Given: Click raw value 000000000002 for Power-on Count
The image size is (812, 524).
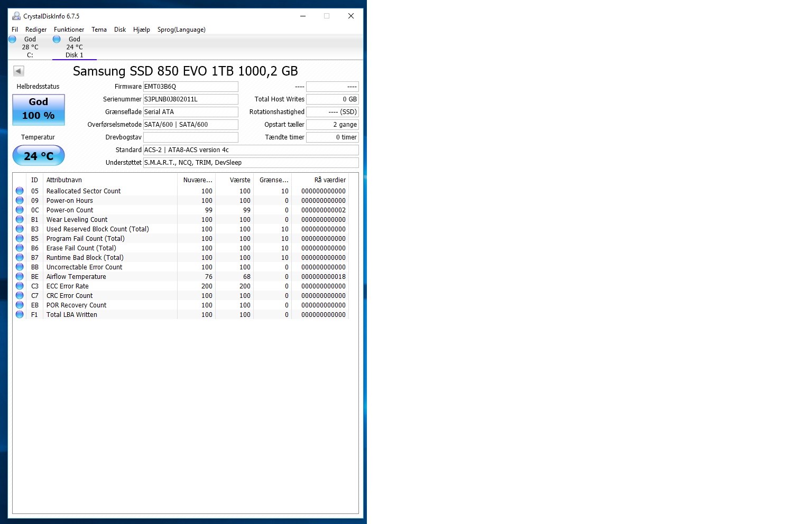Looking at the screenshot, I should 324,210.
